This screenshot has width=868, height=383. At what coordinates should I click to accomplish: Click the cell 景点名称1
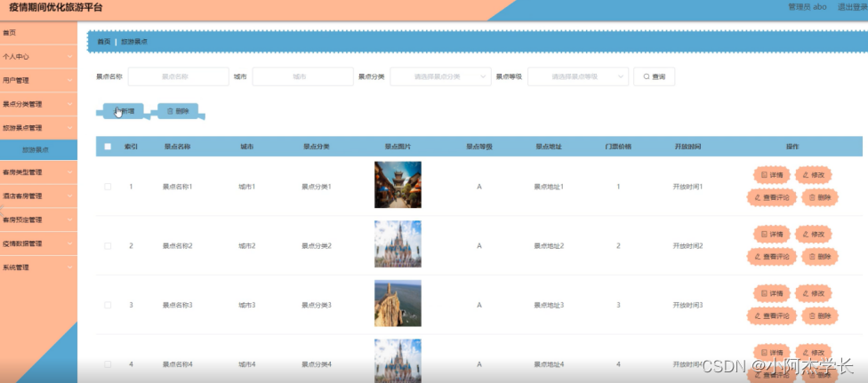click(x=177, y=187)
